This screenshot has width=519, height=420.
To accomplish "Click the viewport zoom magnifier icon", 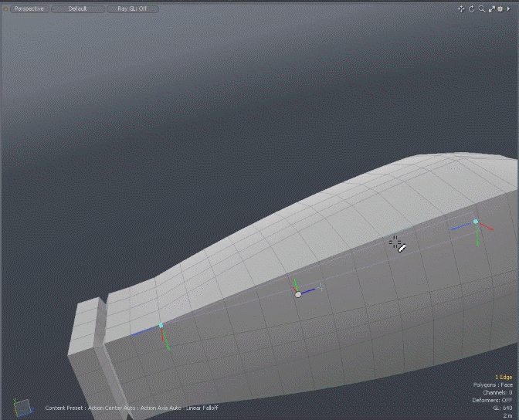I will click(482, 9).
